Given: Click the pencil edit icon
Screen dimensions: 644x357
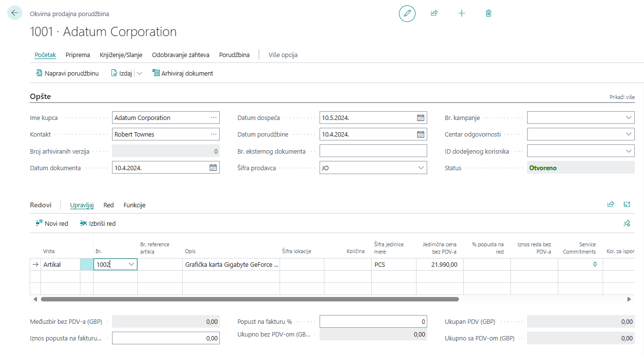Looking at the screenshot, I should point(407,14).
